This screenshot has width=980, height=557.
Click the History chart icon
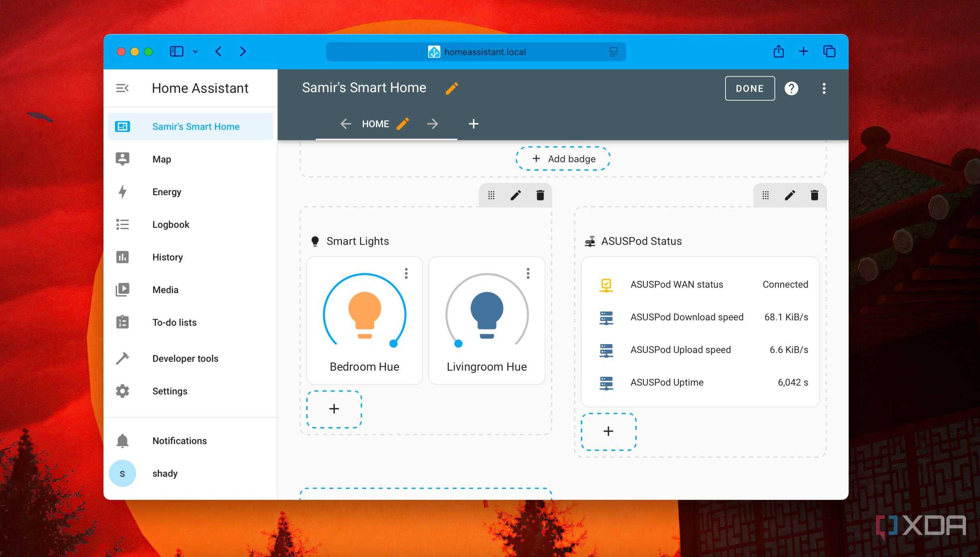point(122,257)
